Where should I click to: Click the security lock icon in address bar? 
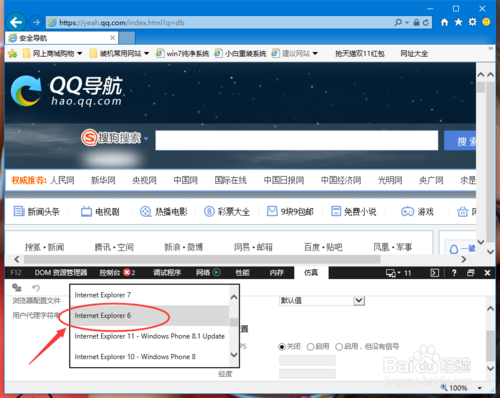pos(416,22)
